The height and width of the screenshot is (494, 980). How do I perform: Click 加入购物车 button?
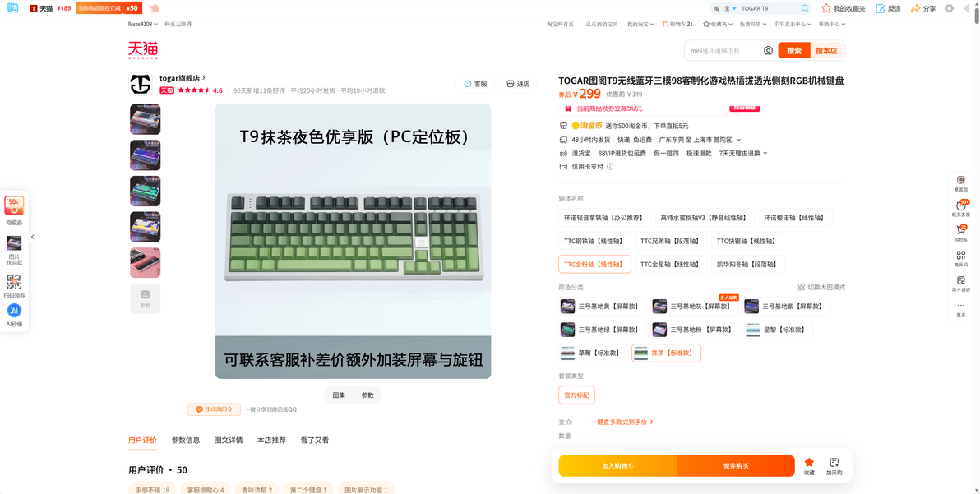[617, 466]
